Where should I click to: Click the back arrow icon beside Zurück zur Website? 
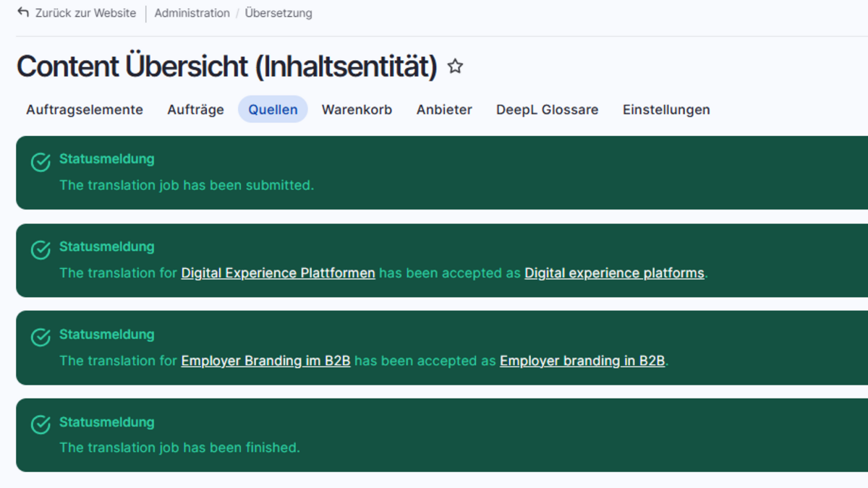click(23, 12)
